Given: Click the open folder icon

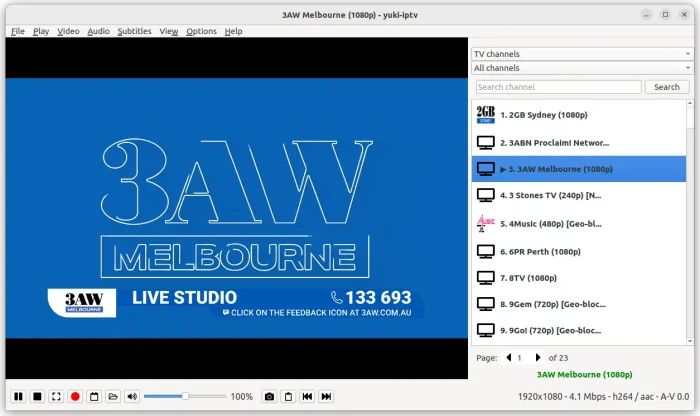Looking at the screenshot, I should click(113, 397).
